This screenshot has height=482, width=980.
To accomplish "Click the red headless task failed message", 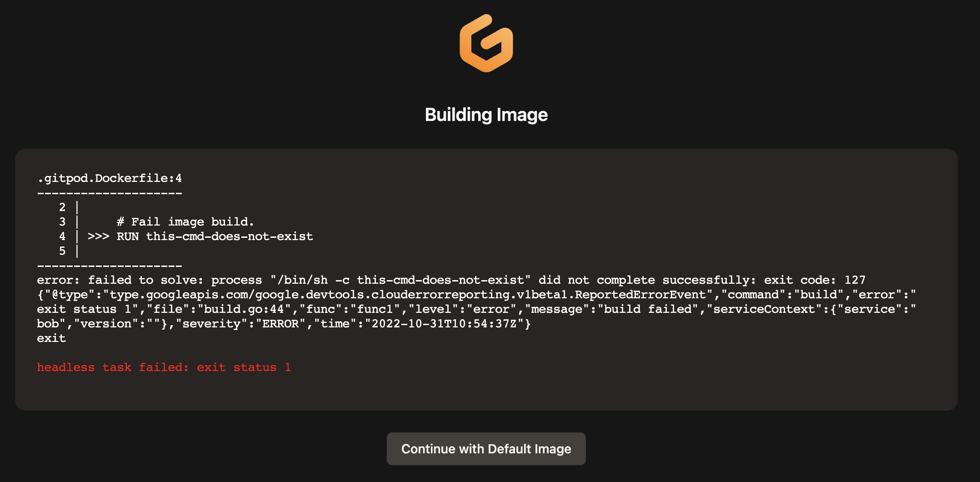I will pyautogui.click(x=164, y=367).
